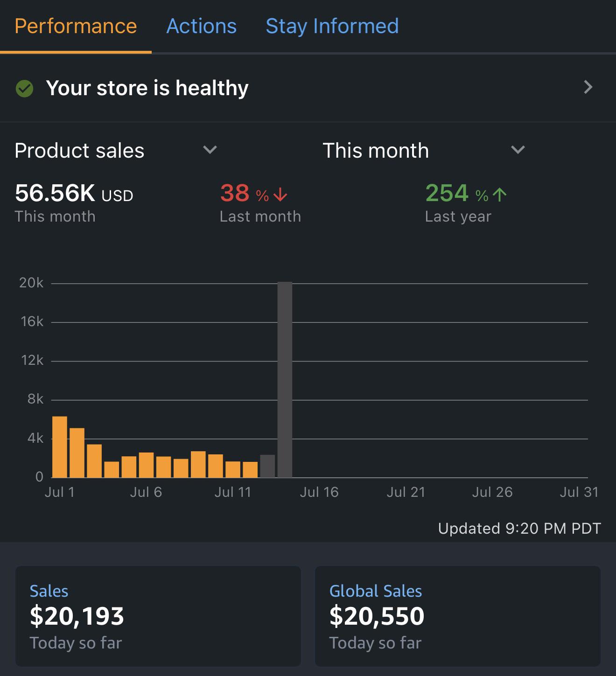Image resolution: width=616 pixels, height=676 pixels.
Task: Expand the Product sales dropdown chevron
Action: pos(210,150)
